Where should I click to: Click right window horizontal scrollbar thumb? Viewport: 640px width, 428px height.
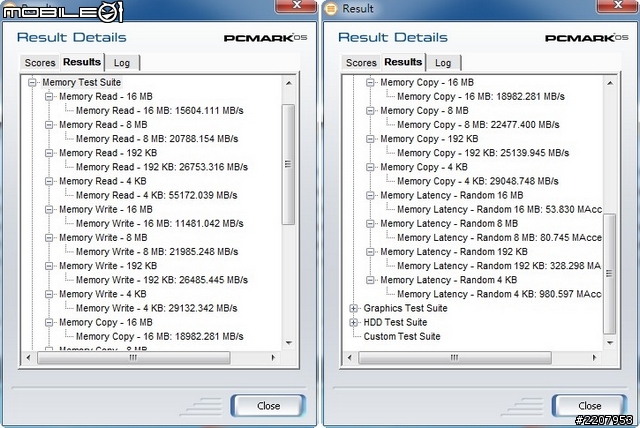point(455,358)
